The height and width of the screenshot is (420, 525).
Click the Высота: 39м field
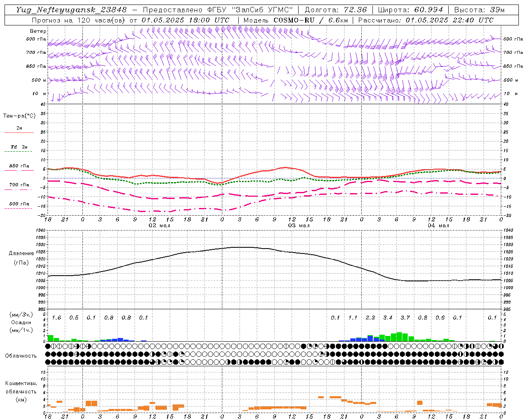click(x=479, y=10)
